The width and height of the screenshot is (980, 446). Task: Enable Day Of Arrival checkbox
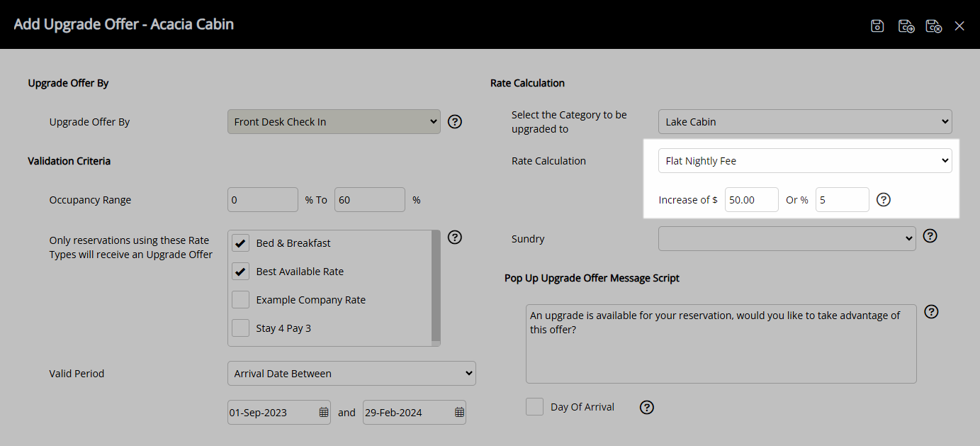click(x=535, y=406)
